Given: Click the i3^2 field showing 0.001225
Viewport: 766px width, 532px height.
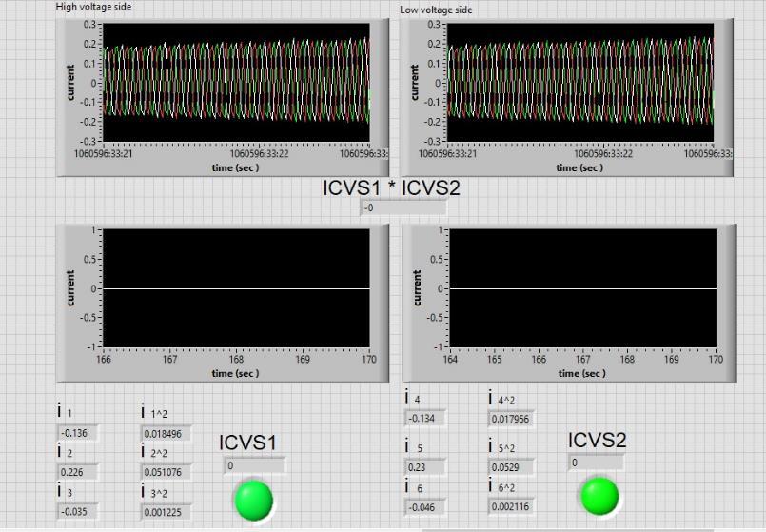Looking at the screenshot, I should click(166, 512).
